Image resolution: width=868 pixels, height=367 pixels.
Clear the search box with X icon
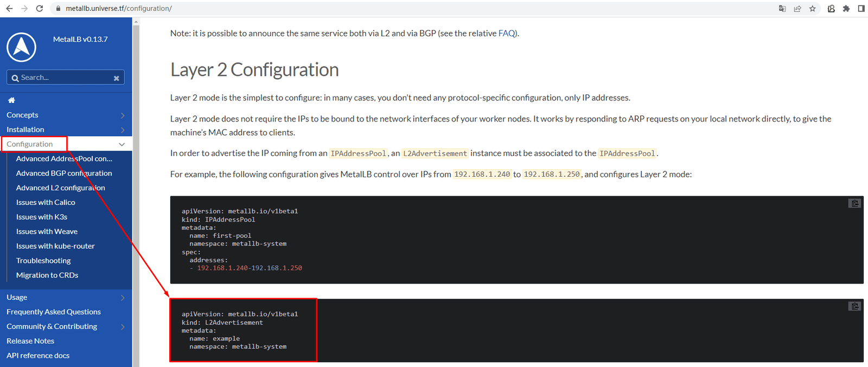(x=116, y=78)
